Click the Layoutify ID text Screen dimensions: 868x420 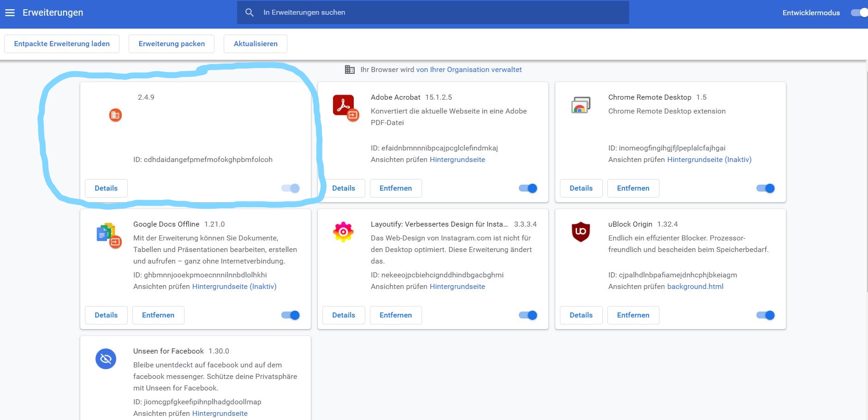pyautogui.click(x=437, y=275)
